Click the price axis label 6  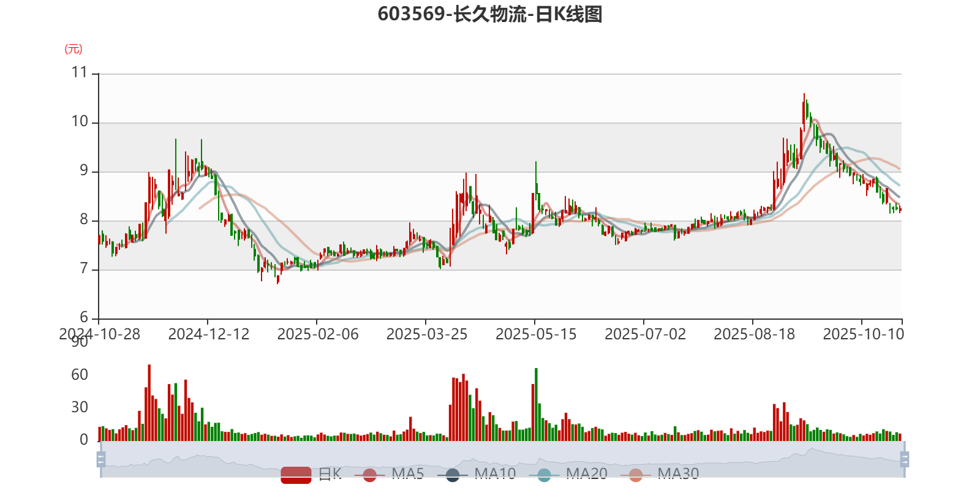84,317
